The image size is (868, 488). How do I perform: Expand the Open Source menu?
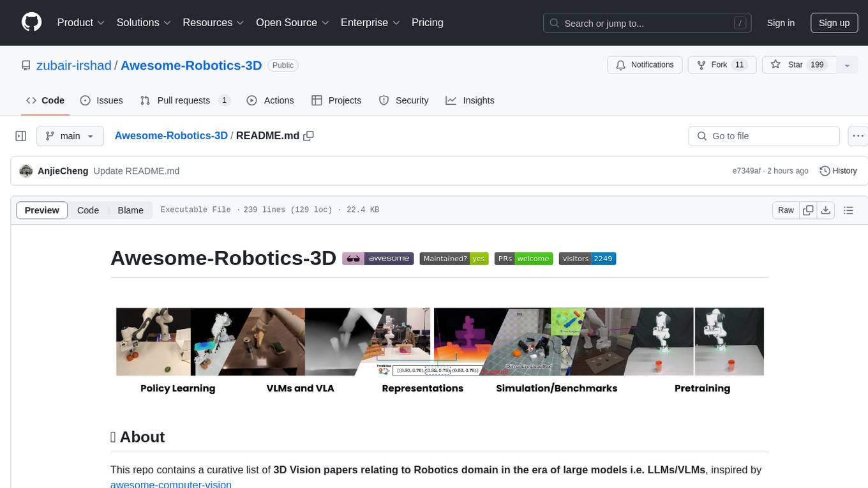click(x=292, y=22)
